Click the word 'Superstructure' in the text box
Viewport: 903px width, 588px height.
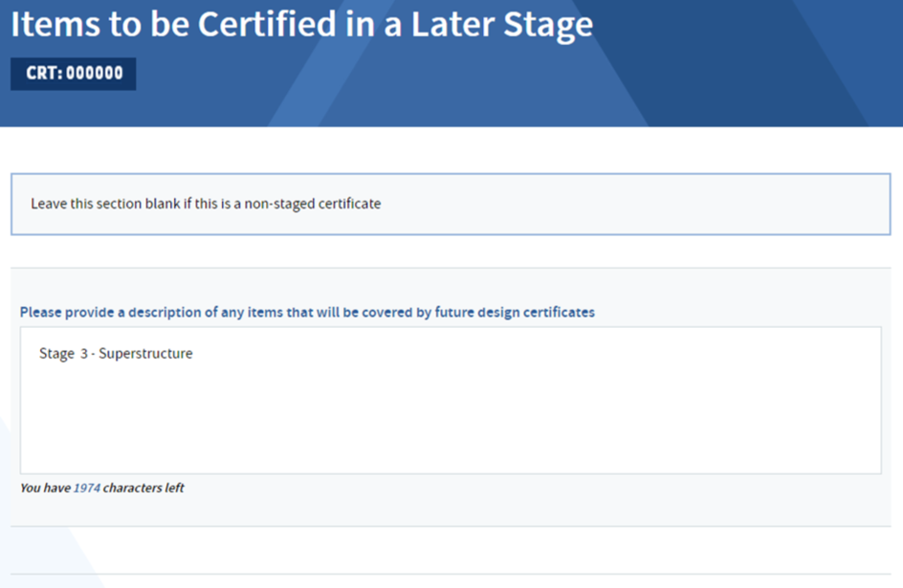[x=145, y=353]
